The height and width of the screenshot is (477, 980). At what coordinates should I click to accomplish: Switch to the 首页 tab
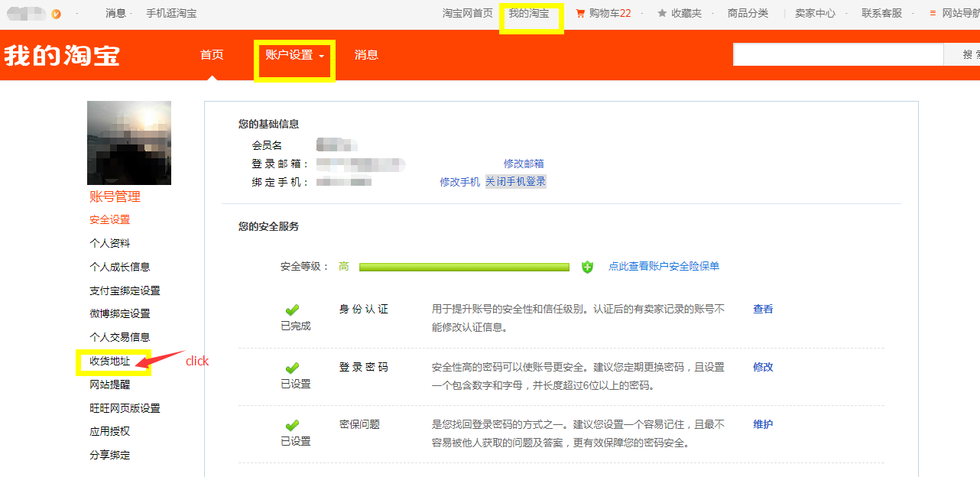[x=212, y=55]
